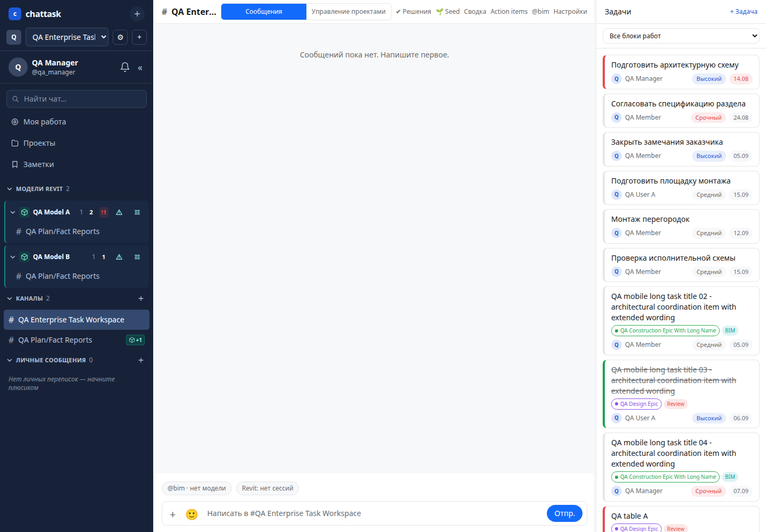Viewport: 766px width, 532px height.
Task: Click the cube icon of QA Model A
Action: point(24,212)
